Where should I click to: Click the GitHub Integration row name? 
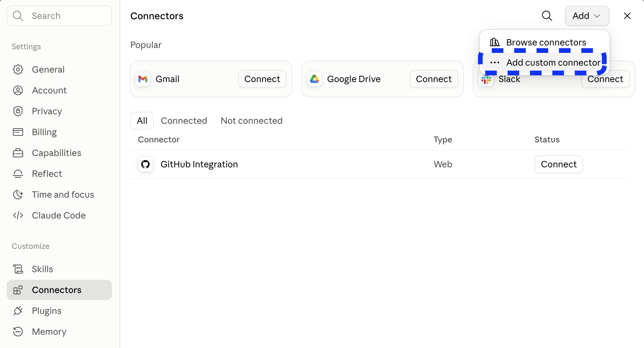(199, 164)
